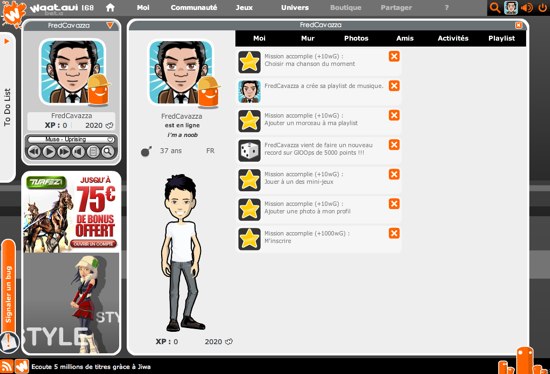The image size is (550, 374).
Task: Switch to the Moi profile tab
Action: tap(259, 39)
